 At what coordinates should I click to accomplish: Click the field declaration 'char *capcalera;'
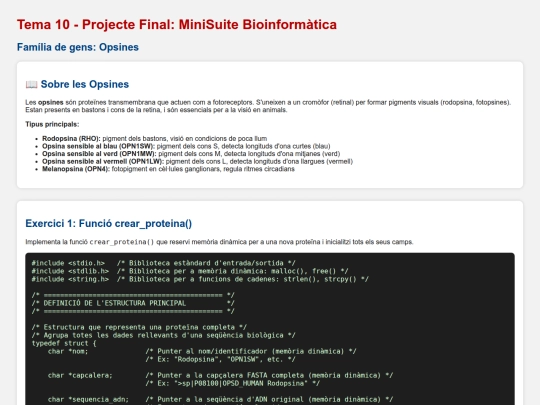80,375
